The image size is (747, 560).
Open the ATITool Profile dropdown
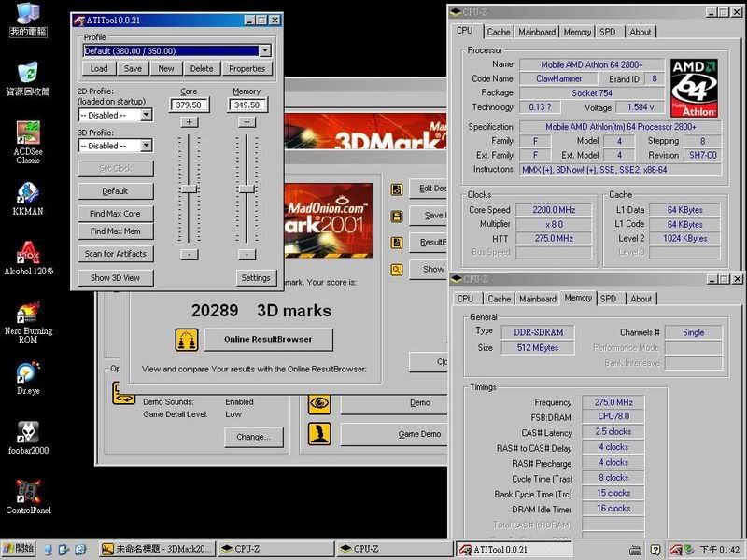tap(265, 50)
